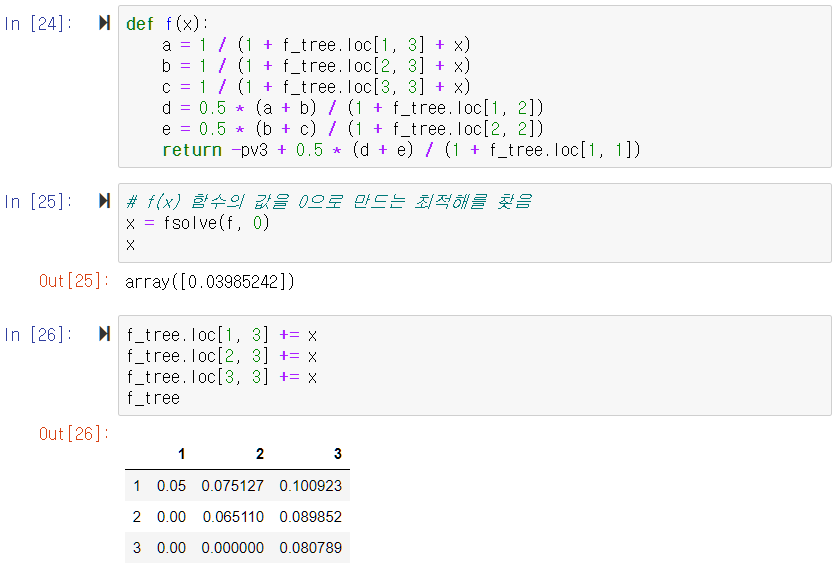Image resolution: width=839 pixels, height=567 pixels.
Task: Click row index 3 in output table
Action: (x=136, y=548)
